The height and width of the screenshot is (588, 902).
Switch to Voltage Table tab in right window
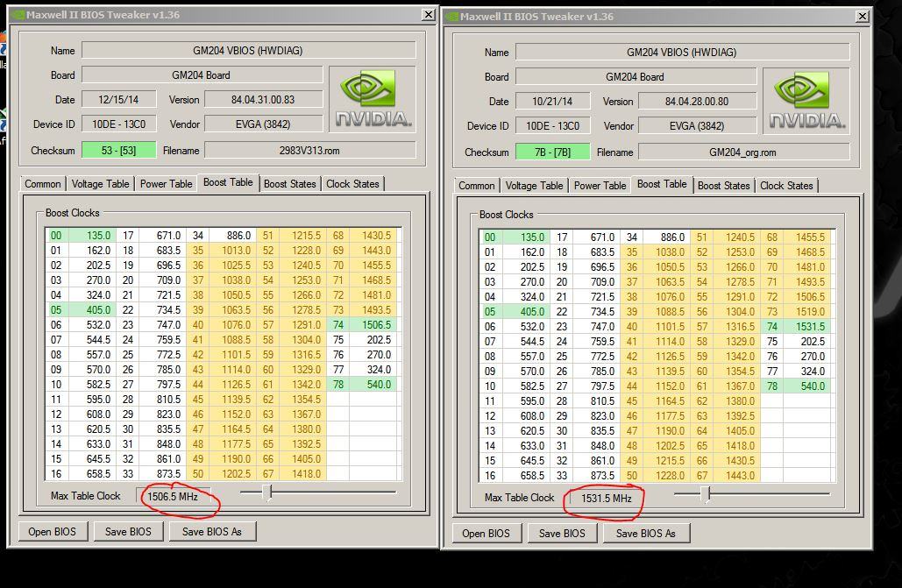(x=534, y=185)
